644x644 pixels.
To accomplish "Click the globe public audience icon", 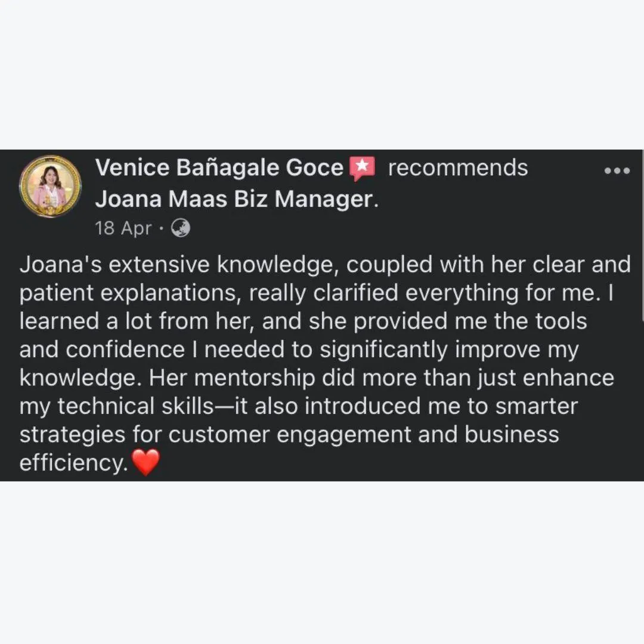I will click(180, 228).
